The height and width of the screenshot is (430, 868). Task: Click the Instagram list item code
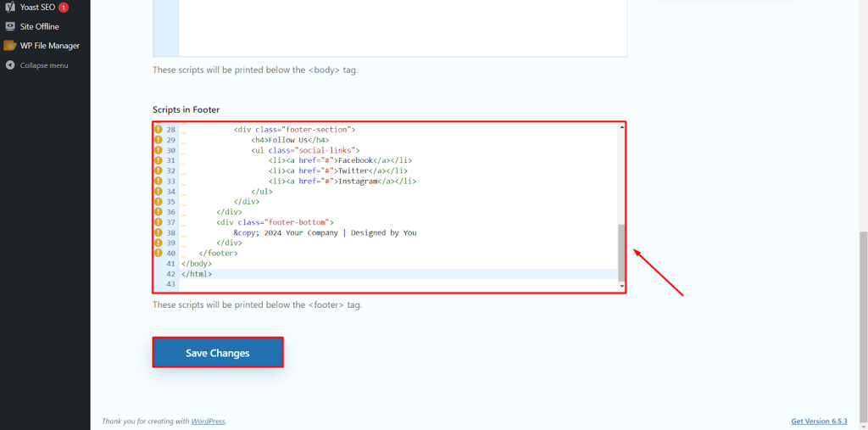342,181
